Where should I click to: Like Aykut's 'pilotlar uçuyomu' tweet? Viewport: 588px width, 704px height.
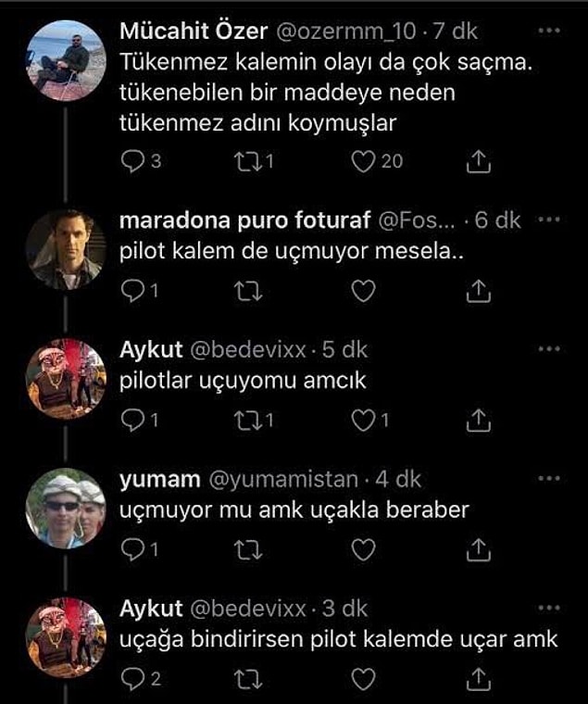pos(363,421)
